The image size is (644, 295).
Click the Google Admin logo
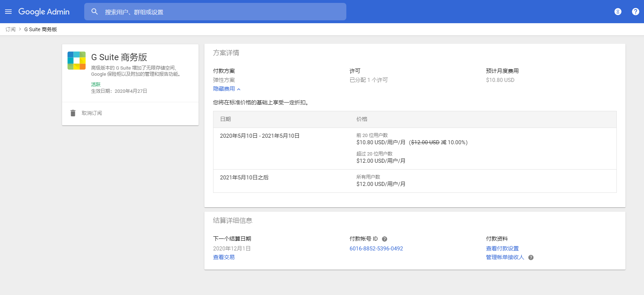point(44,12)
